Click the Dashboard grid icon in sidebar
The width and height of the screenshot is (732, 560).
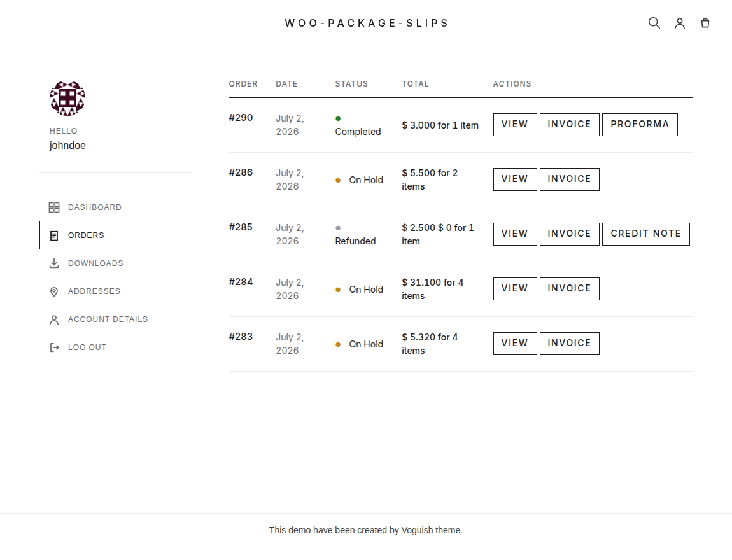point(54,207)
